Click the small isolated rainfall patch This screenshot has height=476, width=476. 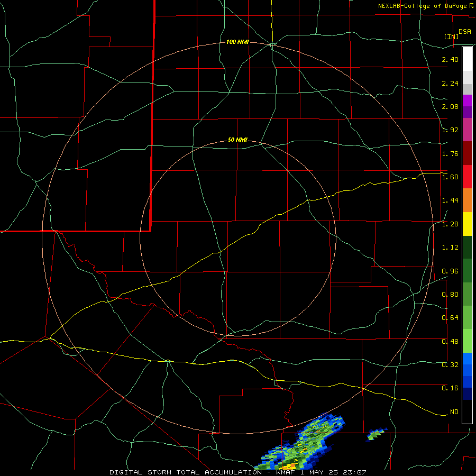coord(377,434)
